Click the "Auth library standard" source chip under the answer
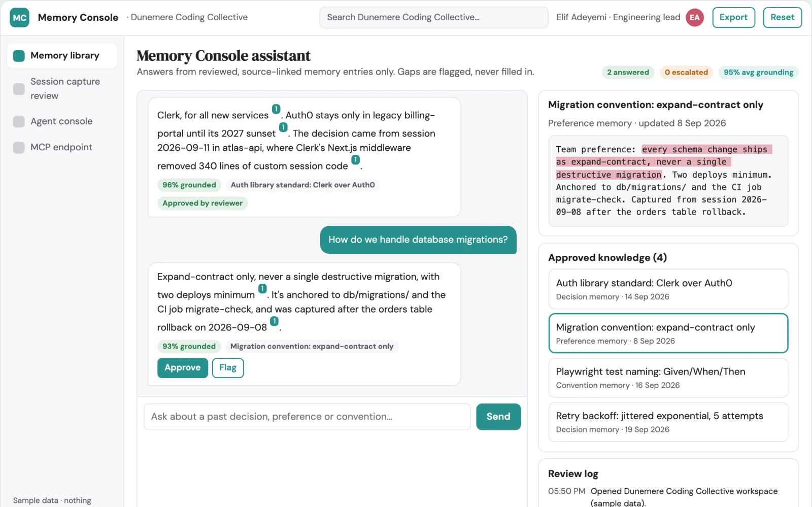The width and height of the screenshot is (812, 507). tap(302, 185)
